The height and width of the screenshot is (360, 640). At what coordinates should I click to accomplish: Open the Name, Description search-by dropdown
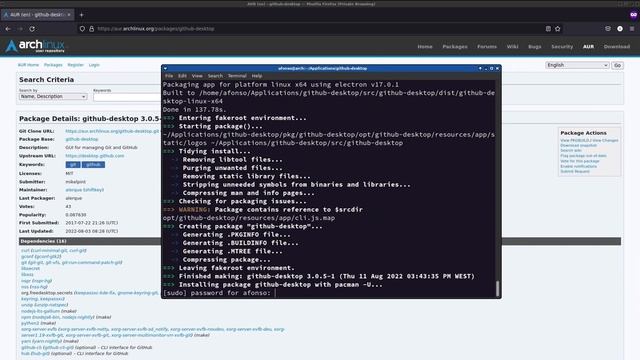[53, 97]
